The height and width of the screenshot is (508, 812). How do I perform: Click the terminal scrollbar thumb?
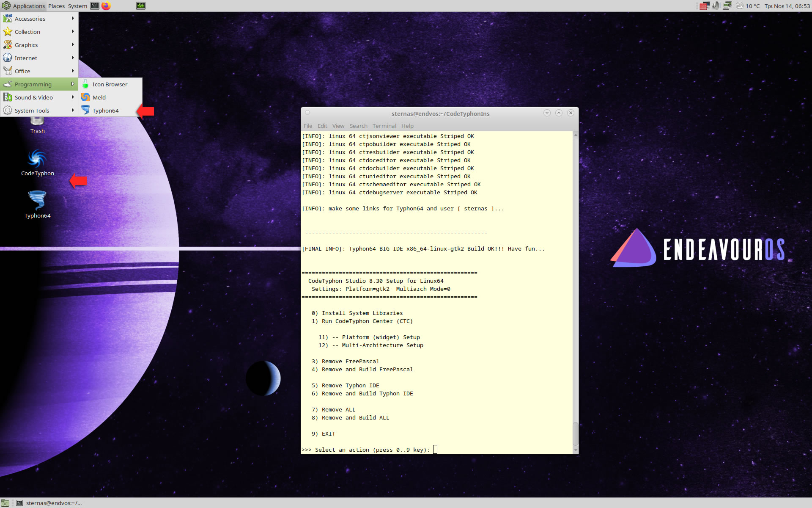click(x=575, y=433)
